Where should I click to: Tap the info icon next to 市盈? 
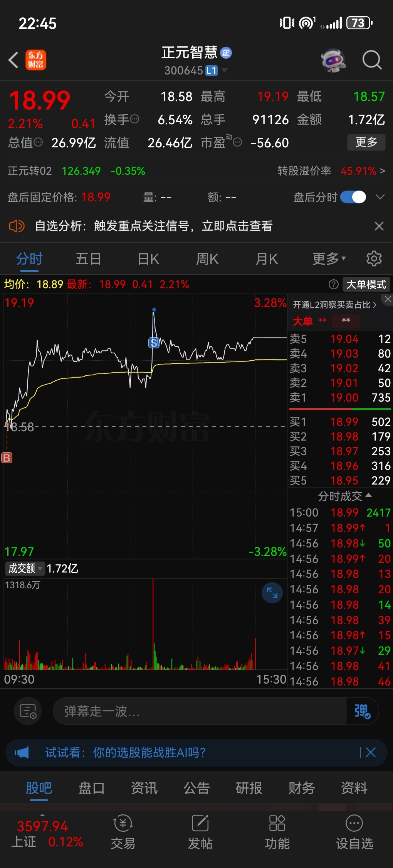coord(237,142)
